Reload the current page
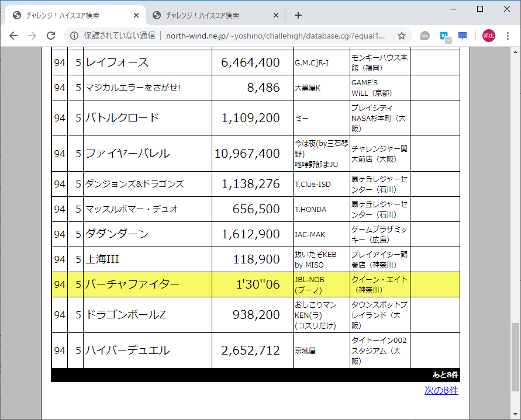 [x=51, y=36]
